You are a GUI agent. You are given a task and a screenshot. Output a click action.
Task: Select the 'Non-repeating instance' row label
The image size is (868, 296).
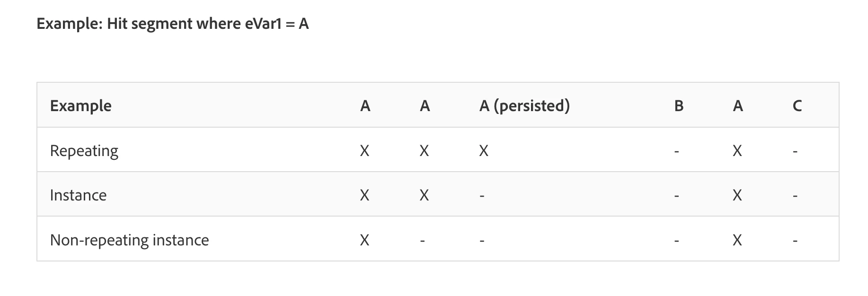(x=130, y=240)
